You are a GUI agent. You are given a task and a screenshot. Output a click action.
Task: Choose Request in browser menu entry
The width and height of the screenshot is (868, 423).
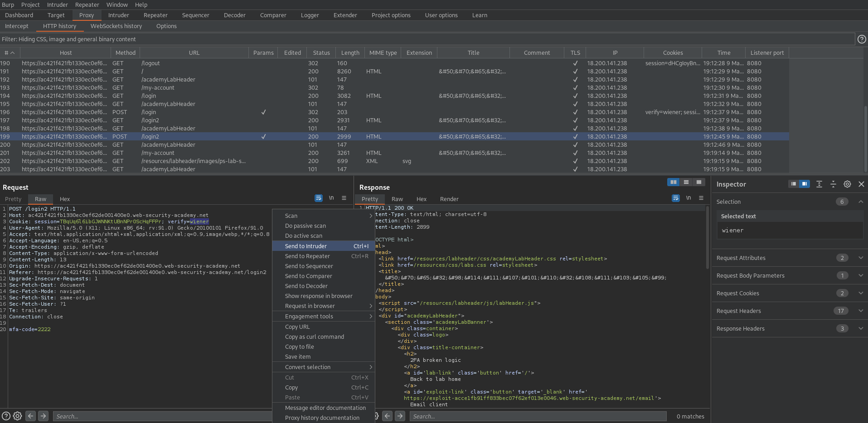click(x=324, y=306)
